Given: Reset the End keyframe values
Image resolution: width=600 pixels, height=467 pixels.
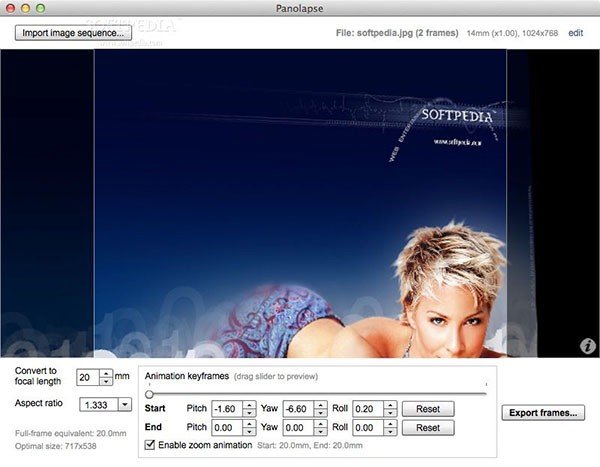Looking at the screenshot, I should pyautogui.click(x=428, y=428).
